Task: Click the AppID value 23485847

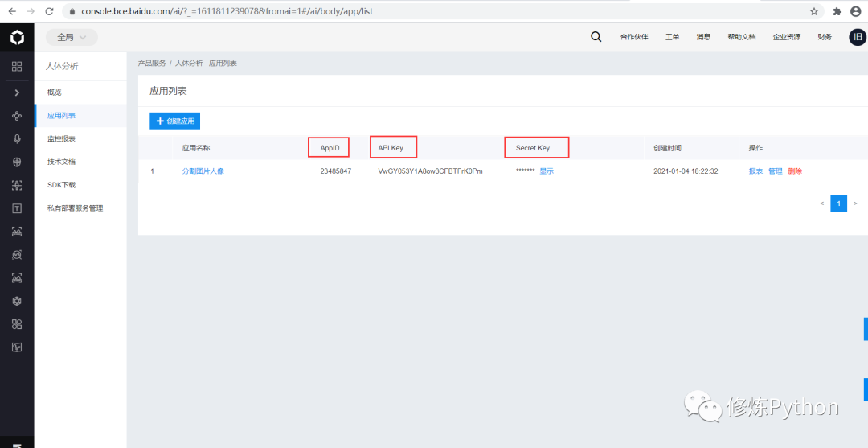Action: tap(335, 171)
